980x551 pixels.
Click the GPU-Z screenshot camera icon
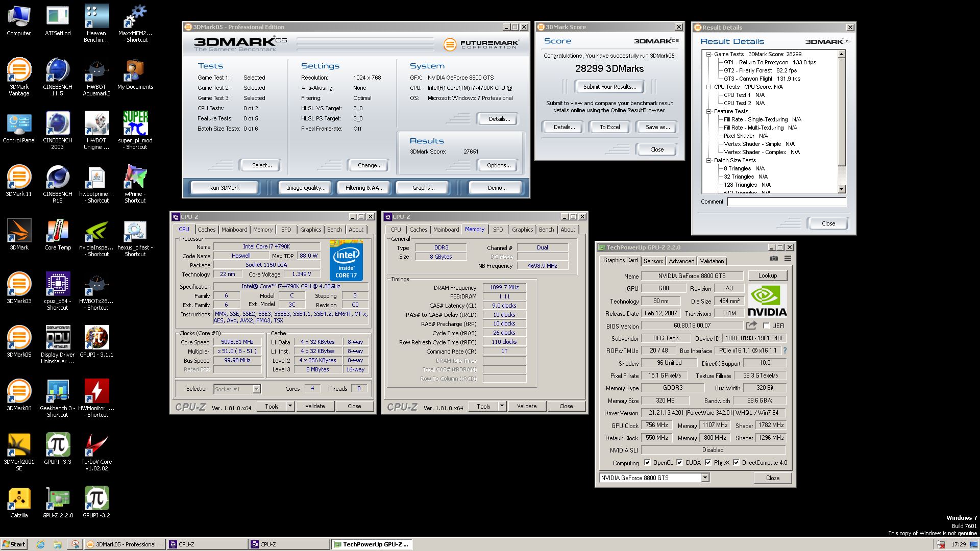pyautogui.click(x=774, y=259)
